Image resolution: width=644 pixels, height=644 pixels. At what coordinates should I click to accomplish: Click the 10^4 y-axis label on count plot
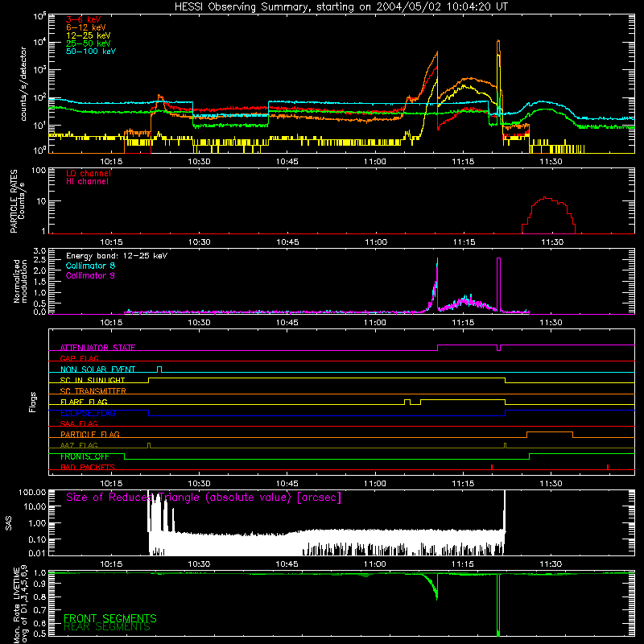coord(39,42)
